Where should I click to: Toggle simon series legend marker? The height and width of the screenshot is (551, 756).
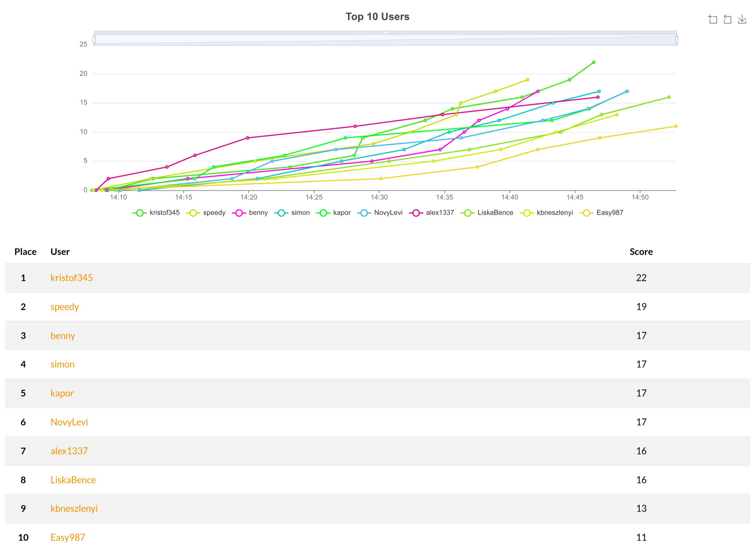pos(281,213)
